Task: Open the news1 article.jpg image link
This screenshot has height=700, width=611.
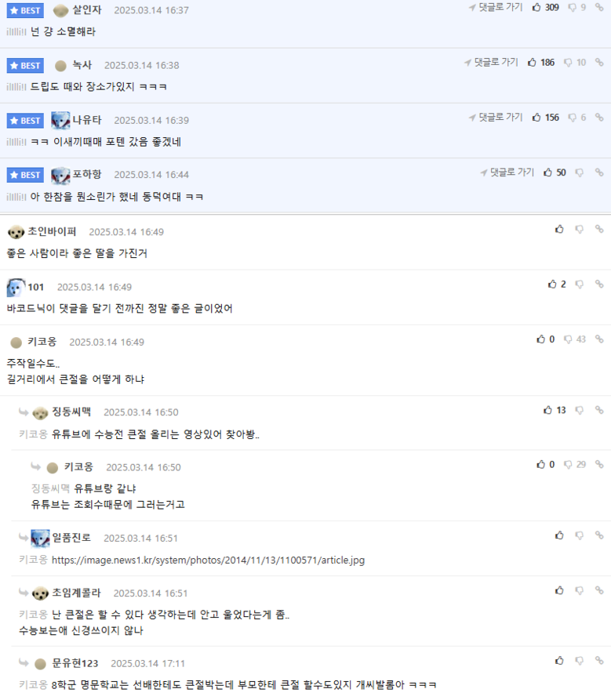Action: pos(208,560)
